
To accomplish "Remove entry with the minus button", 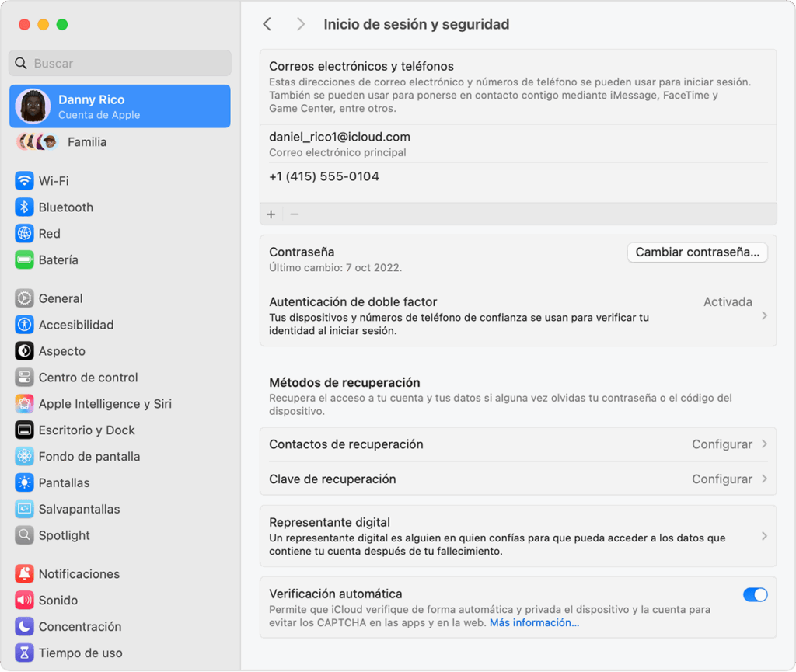I will pyautogui.click(x=295, y=214).
